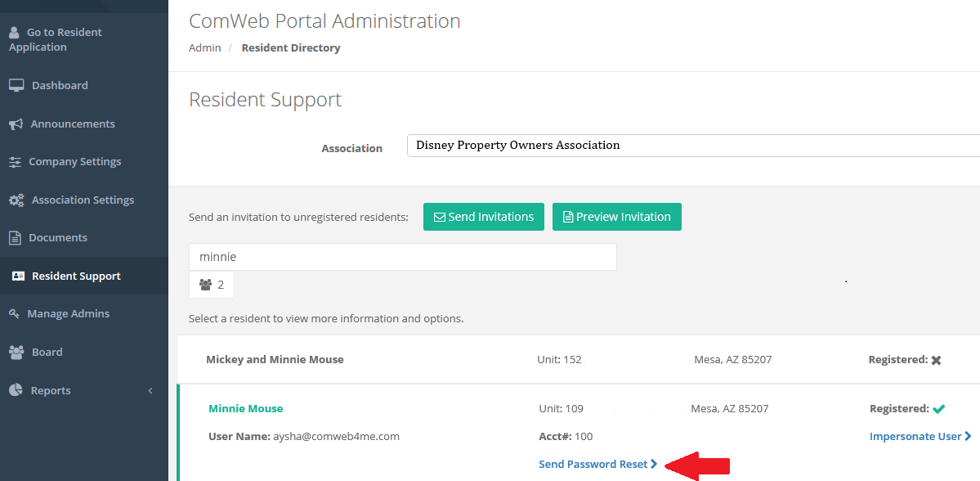
Task: Click the Preview Invitation button
Action: tap(617, 217)
